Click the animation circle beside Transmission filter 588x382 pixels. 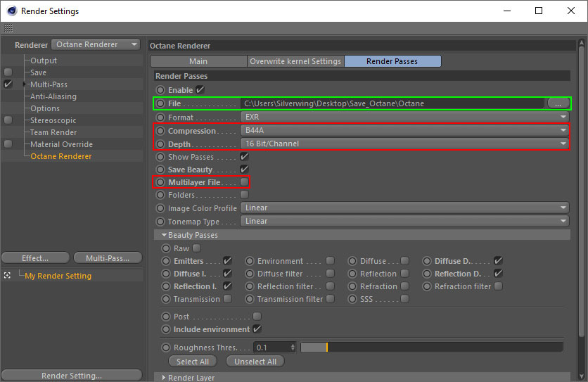pyautogui.click(x=250, y=299)
